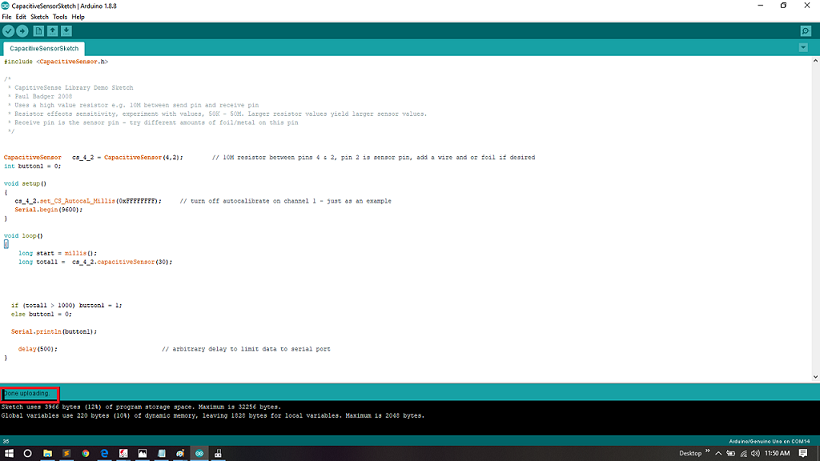Click the volume speaker tray icon

755,453
